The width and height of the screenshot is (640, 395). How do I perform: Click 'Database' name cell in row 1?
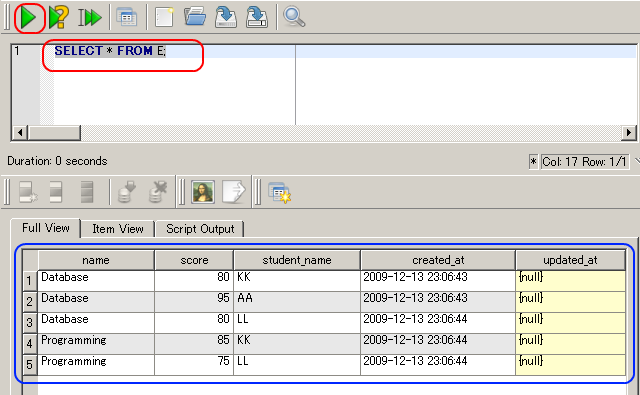(96, 280)
